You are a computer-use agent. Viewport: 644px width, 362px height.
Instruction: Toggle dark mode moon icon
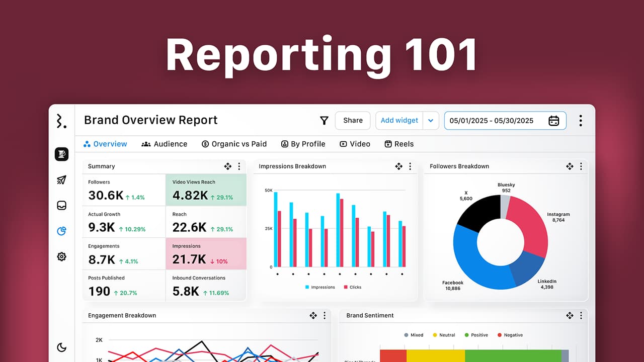(x=61, y=347)
